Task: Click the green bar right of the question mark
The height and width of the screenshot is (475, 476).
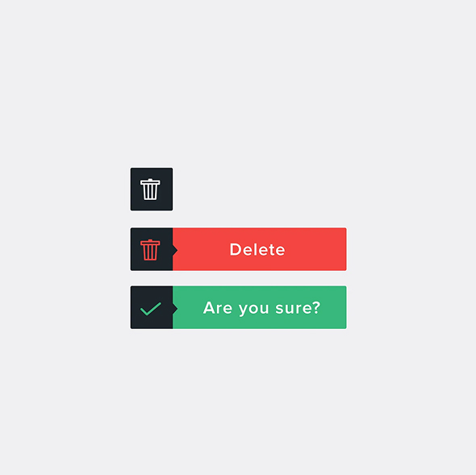Action: click(x=334, y=307)
